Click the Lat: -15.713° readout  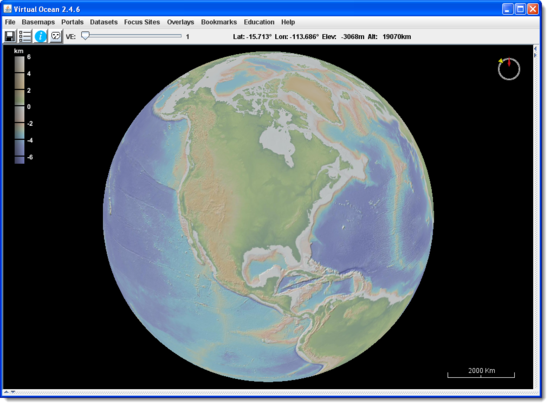pyautogui.click(x=252, y=36)
